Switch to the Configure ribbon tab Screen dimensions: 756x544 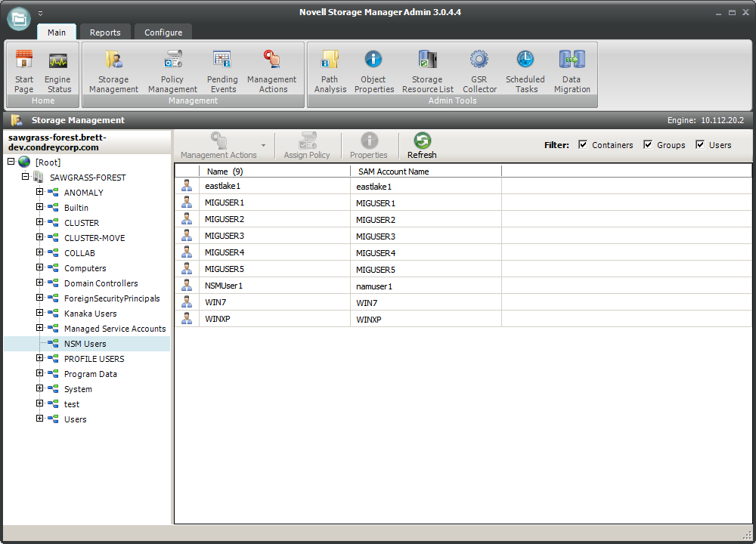(x=163, y=32)
